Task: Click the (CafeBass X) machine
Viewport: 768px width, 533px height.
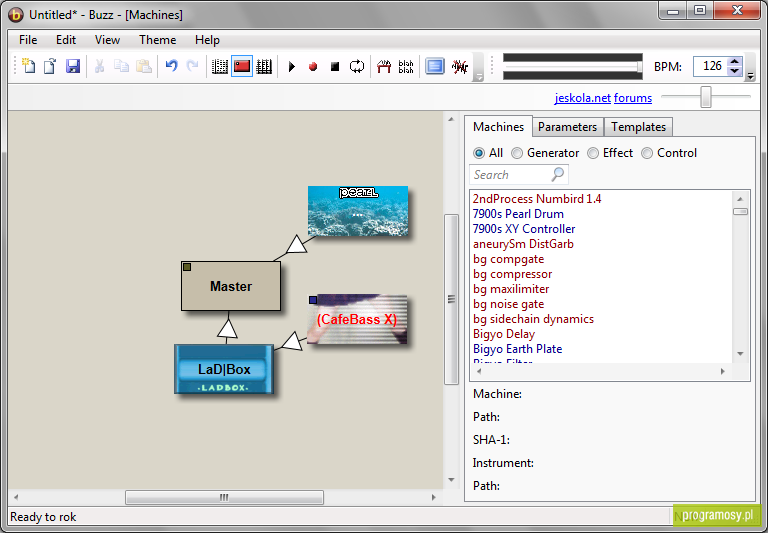Action: (357, 319)
